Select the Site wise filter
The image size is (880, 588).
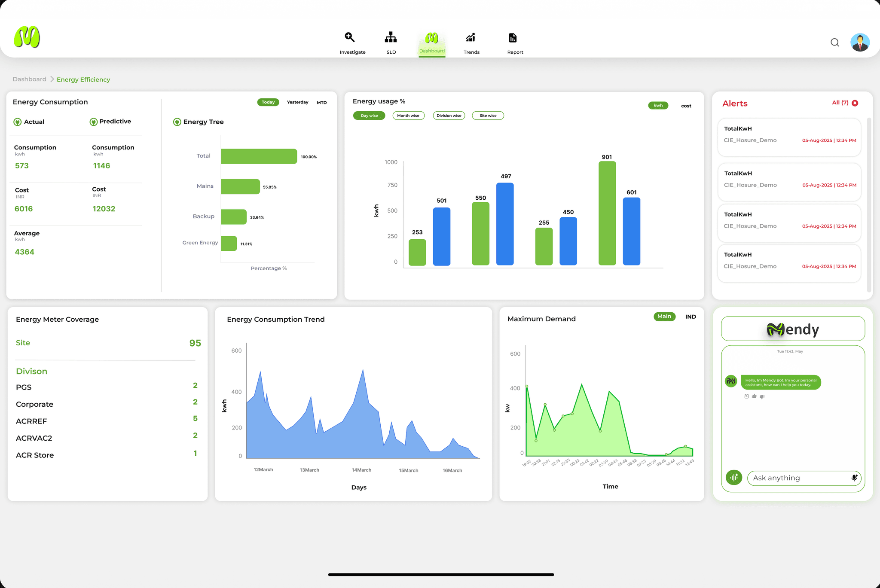coord(488,116)
